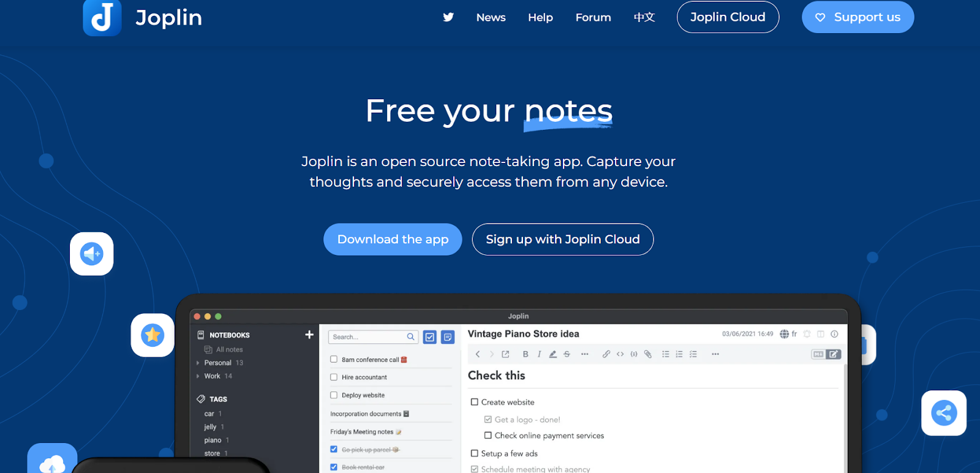This screenshot has width=980, height=473.
Task: Go forward with the right arrow
Action: pyautogui.click(x=491, y=354)
